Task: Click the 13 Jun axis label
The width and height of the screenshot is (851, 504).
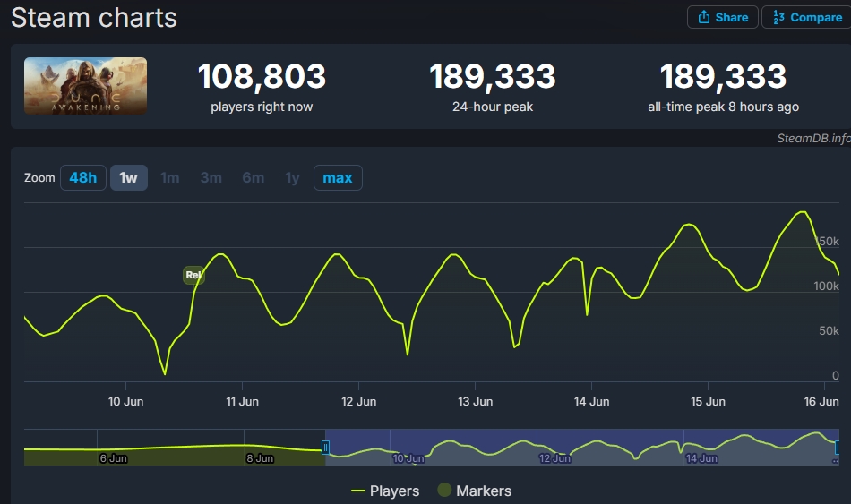Action: click(x=476, y=401)
